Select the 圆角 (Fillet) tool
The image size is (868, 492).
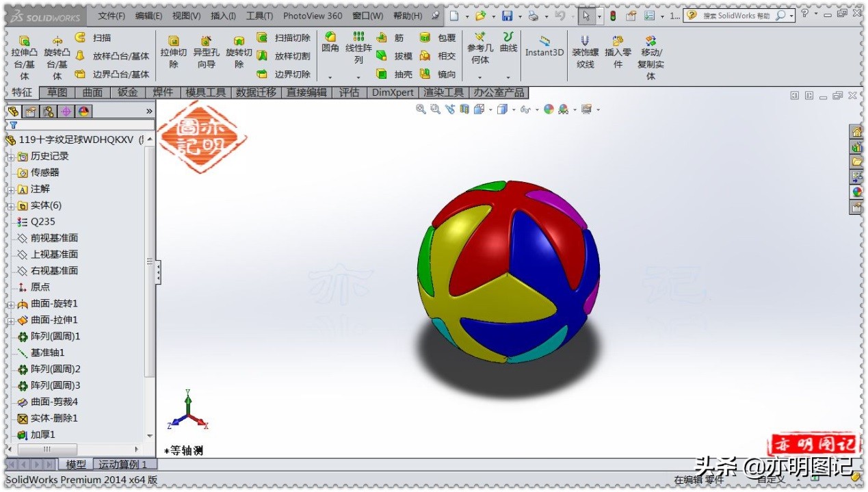tap(331, 42)
